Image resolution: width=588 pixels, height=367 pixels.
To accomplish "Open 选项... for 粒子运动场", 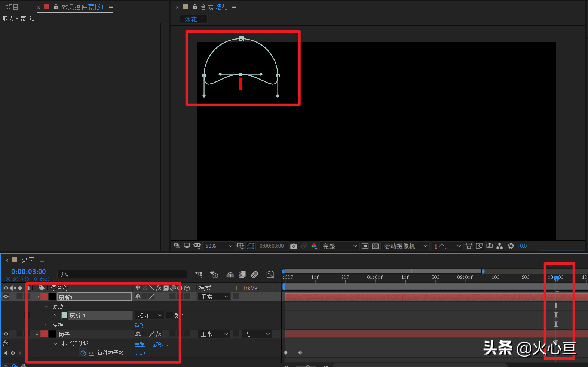I will point(160,344).
